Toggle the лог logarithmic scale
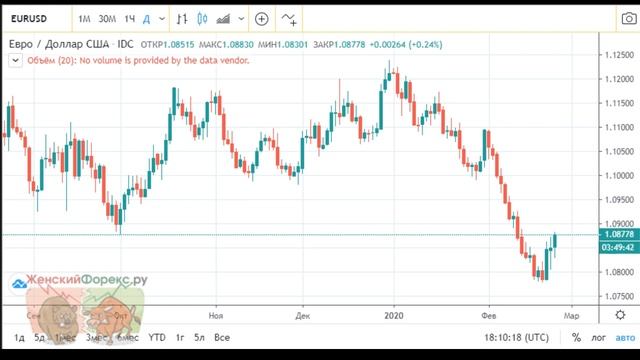Viewport: 640px width, 360px height. 599,338
